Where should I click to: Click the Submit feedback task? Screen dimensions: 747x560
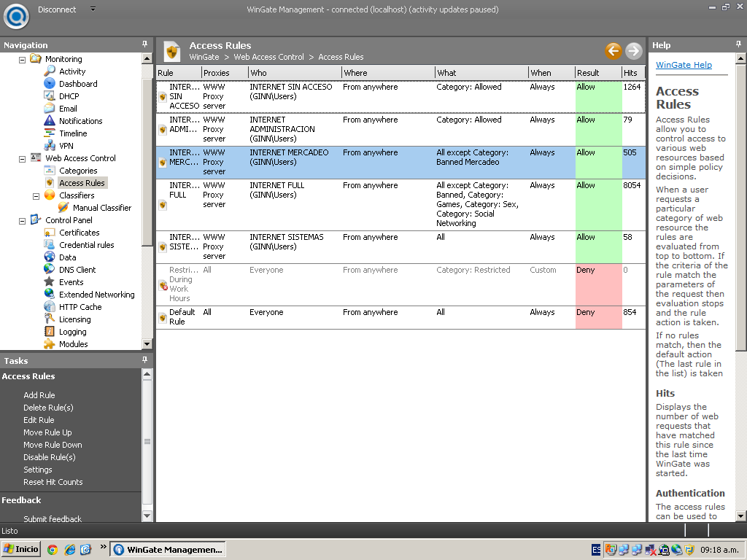[53, 518]
